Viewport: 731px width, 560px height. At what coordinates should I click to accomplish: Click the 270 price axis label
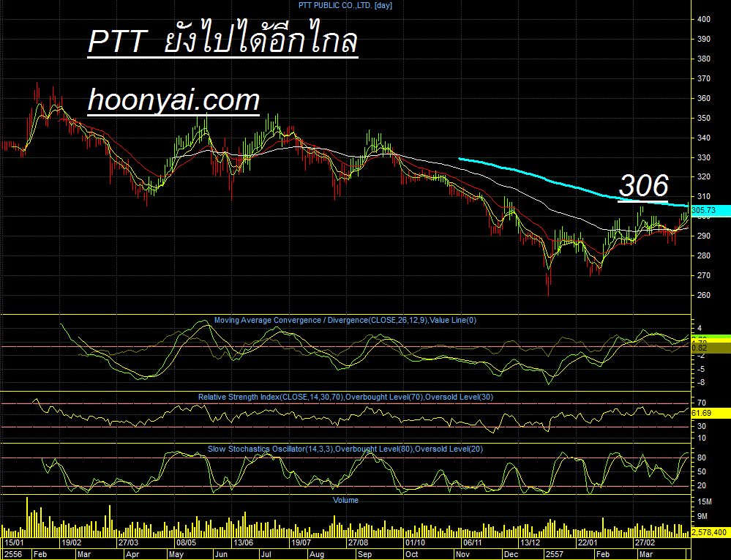coord(704,275)
